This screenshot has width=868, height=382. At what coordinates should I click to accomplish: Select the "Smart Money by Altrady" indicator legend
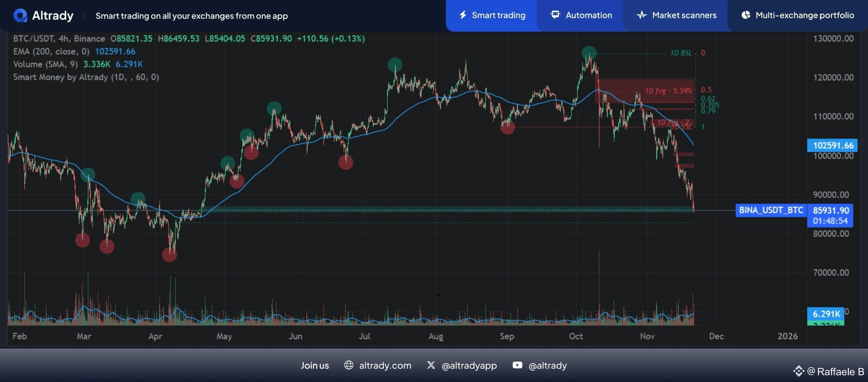[86, 77]
